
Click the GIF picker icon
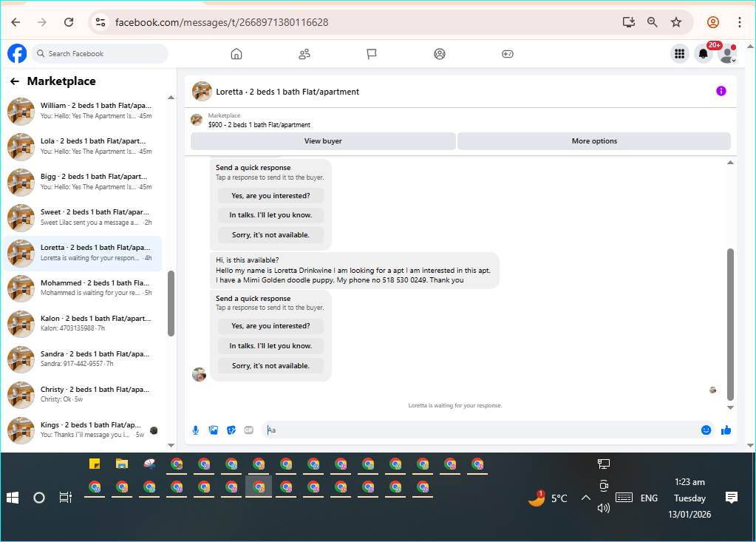[x=249, y=430]
